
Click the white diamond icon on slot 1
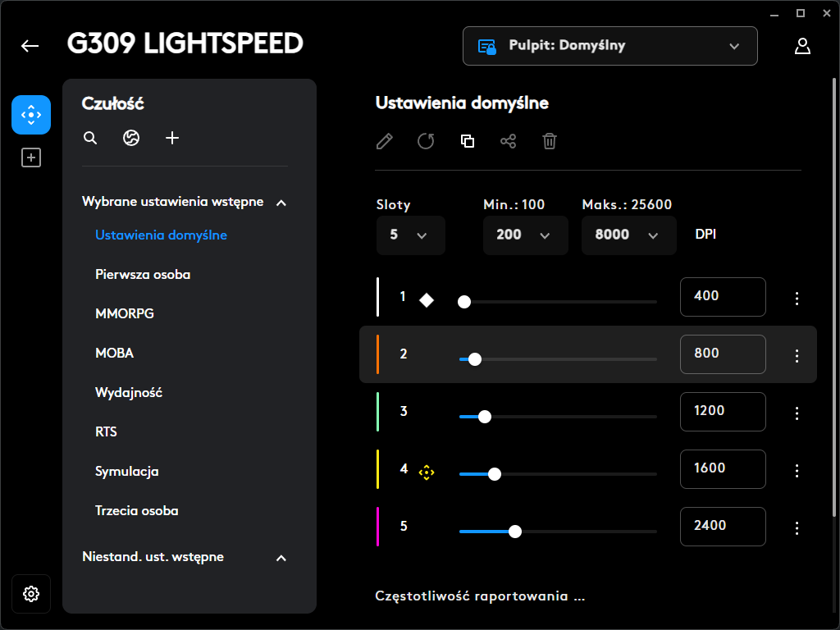[427, 300]
